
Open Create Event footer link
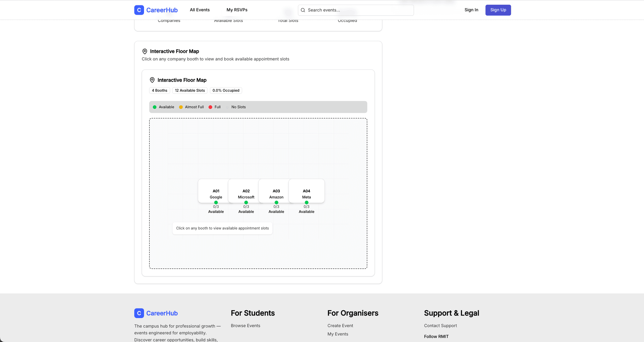340,326
